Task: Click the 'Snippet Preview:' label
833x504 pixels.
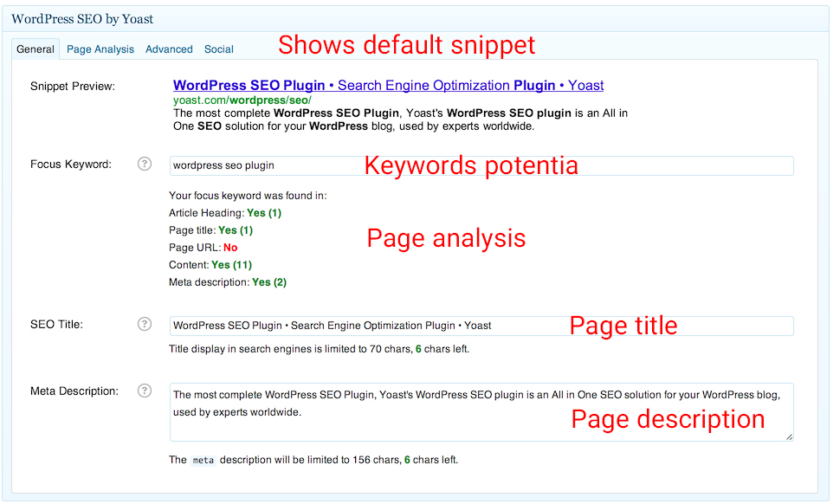Action: [73, 87]
